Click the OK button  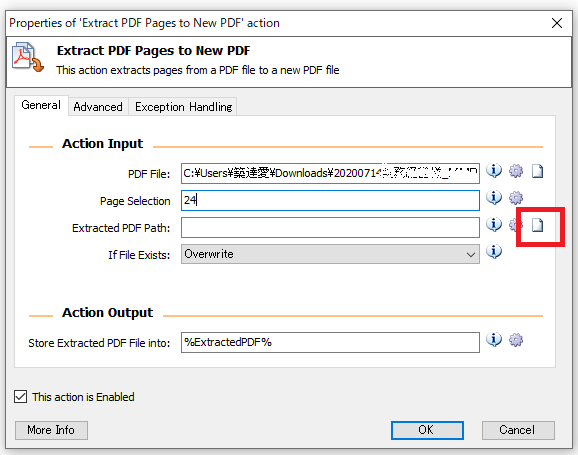(x=427, y=430)
